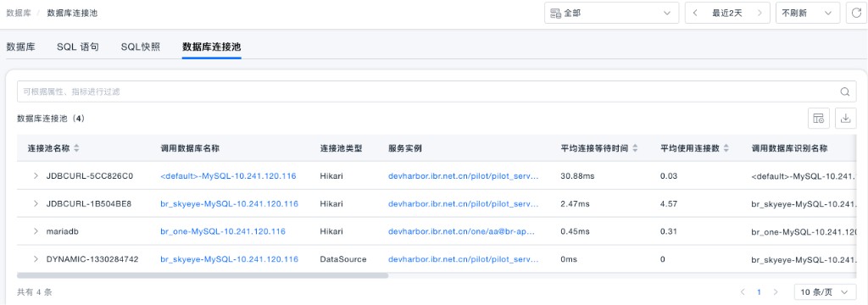The width and height of the screenshot is (868, 305).
Task: Expand the JDBCURL-5CC826C0 row
Action: click(x=36, y=175)
